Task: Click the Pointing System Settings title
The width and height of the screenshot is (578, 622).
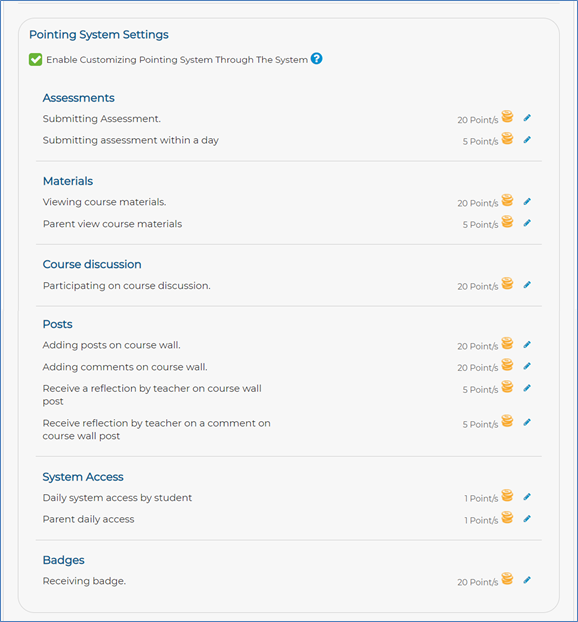Action: 99,35
